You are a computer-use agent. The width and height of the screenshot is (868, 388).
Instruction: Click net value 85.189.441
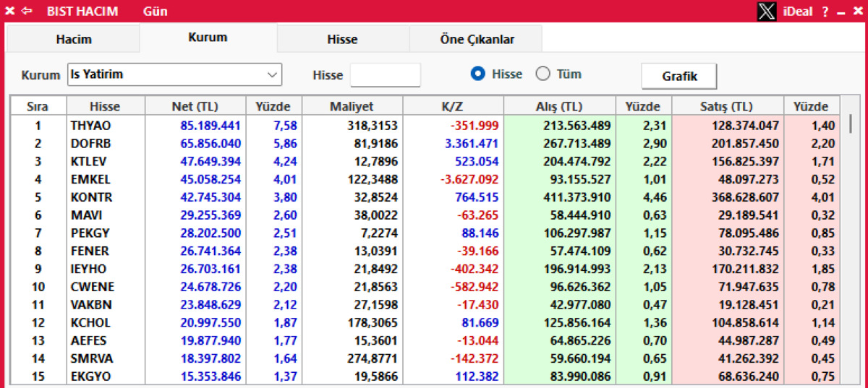(x=210, y=126)
